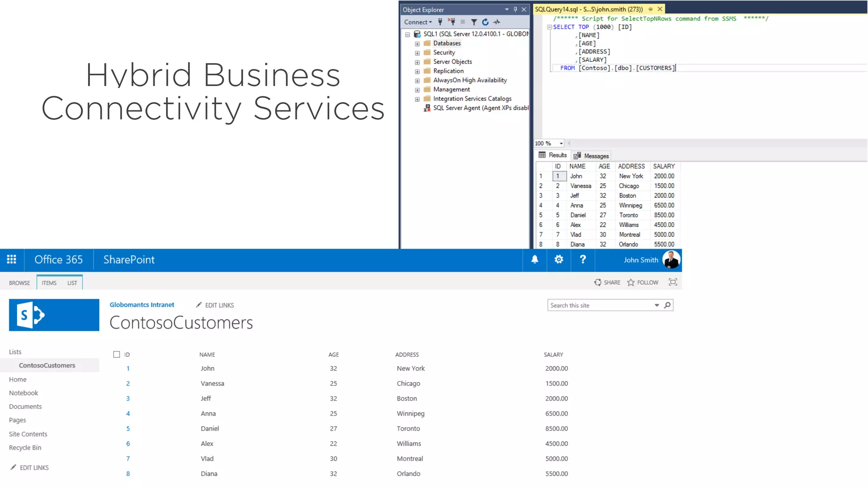868x488 pixels.
Task: Toggle the focus on content icon
Action: [x=673, y=282]
